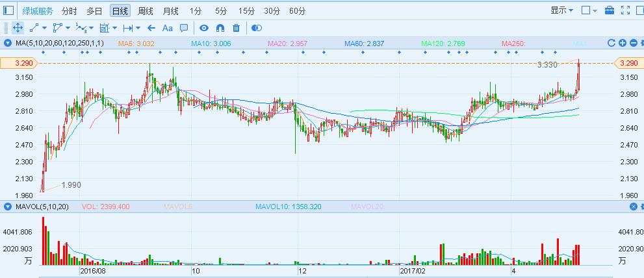Add a comment bubble annotation
The height and width of the screenshot is (278, 644).
click(x=184, y=28)
